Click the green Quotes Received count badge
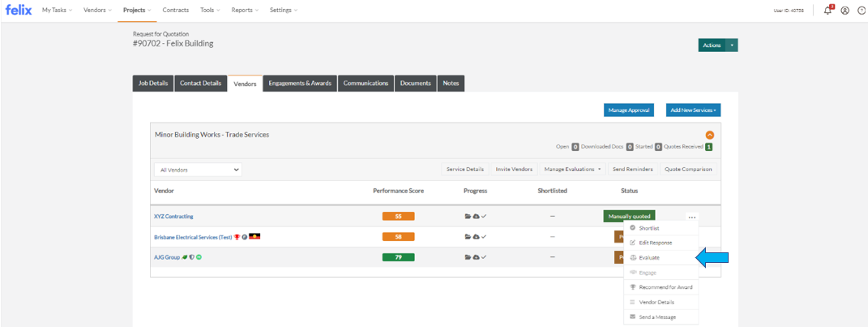This screenshot has width=868, height=327. coord(709,147)
